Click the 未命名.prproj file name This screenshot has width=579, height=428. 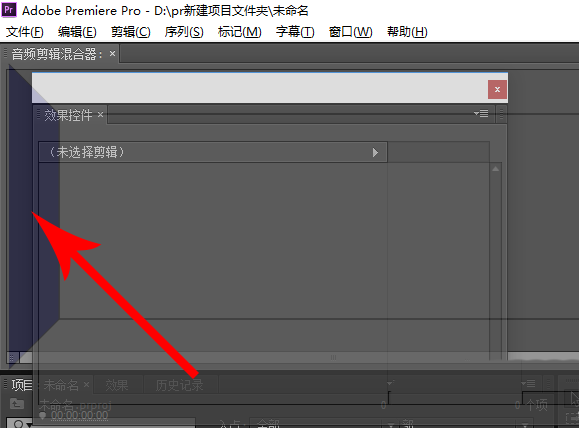click(x=75, y=405)
